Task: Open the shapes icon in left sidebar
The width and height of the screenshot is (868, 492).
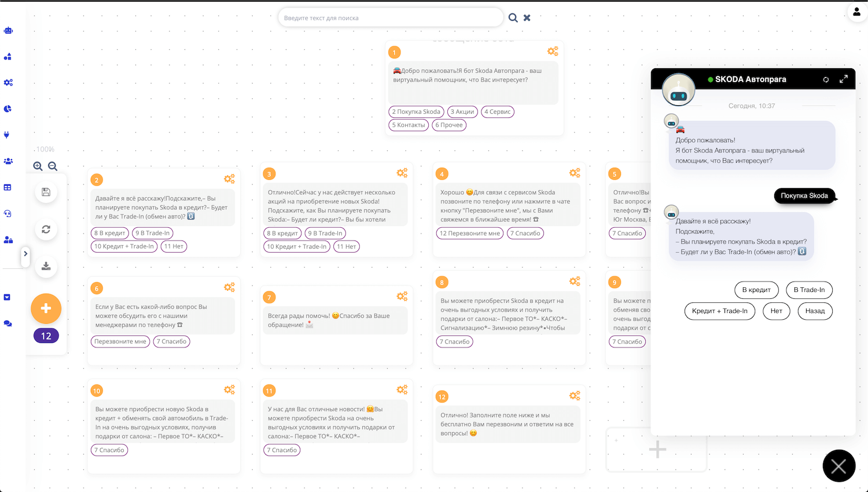Action: pyautogui.click(x=8, y=57)
